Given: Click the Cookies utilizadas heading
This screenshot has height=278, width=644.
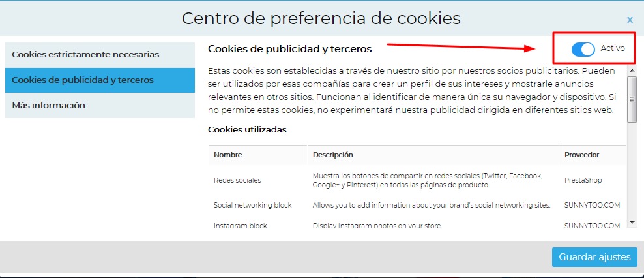Looking at the screenshot, I should tap(247, 130).
